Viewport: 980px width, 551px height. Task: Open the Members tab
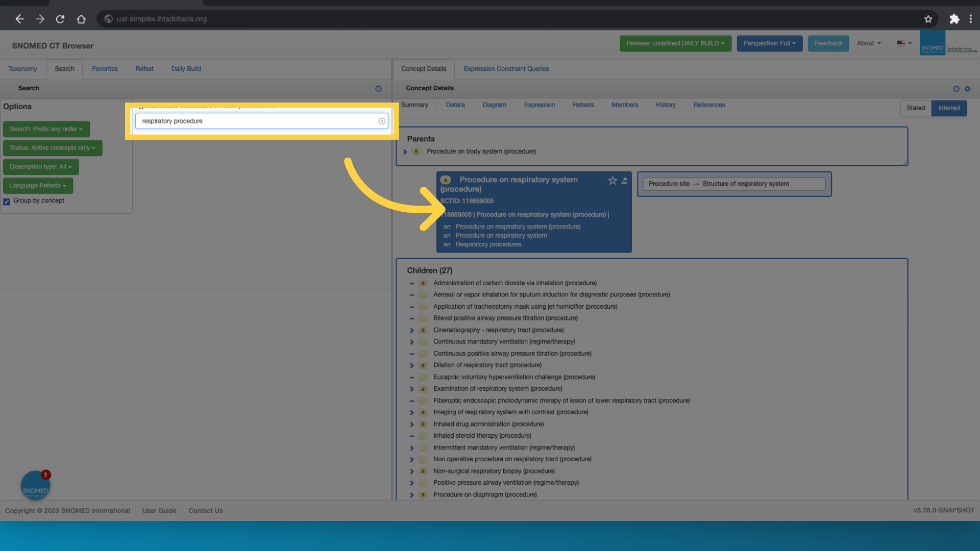pos(625,105)
